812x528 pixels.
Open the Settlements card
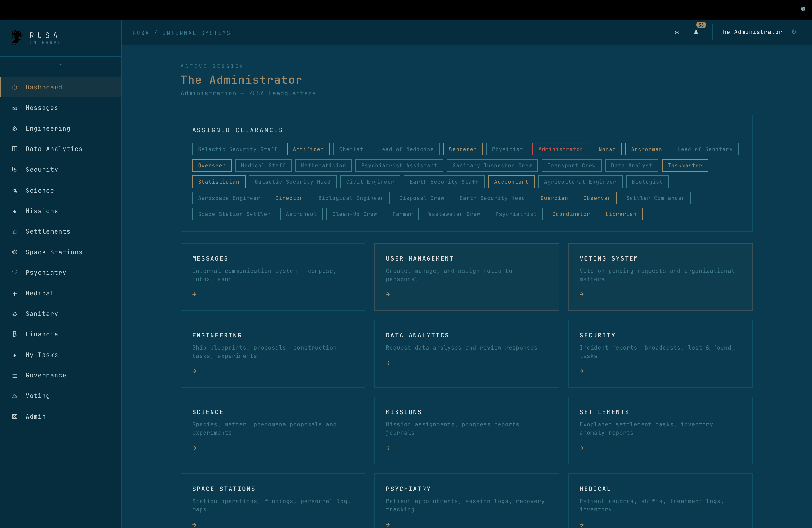(x=660, y=431)
